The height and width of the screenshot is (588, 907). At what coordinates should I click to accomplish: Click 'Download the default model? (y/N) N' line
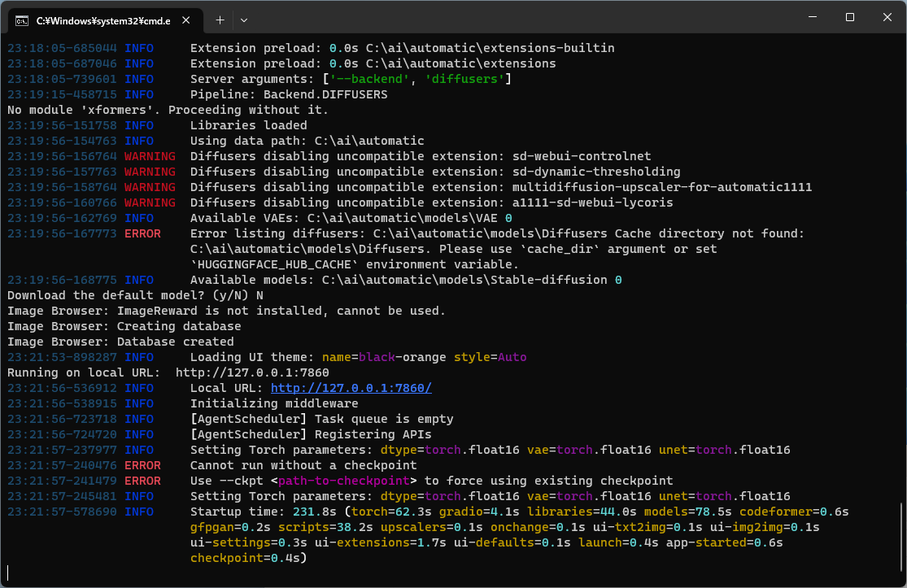pyautogui.click(x=135, y=295)
